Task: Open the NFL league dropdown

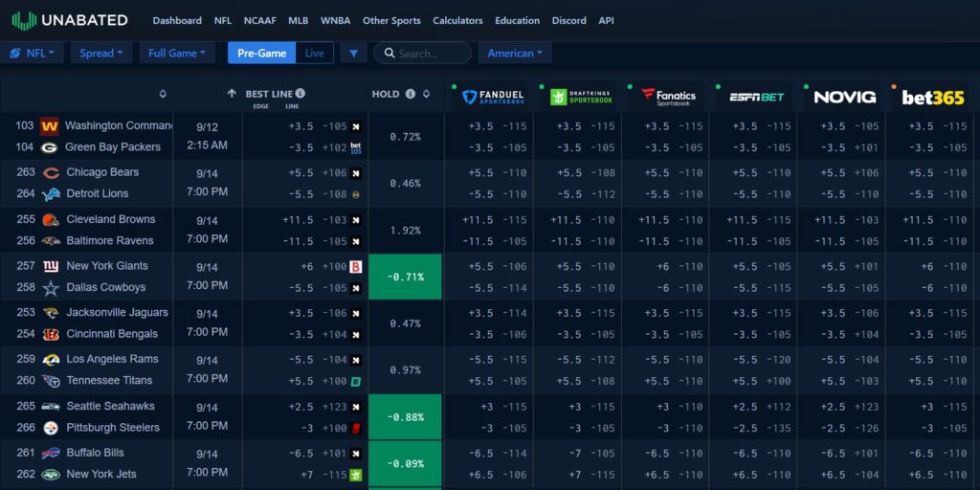Action: pyautogui.click(x=32, y=54)
